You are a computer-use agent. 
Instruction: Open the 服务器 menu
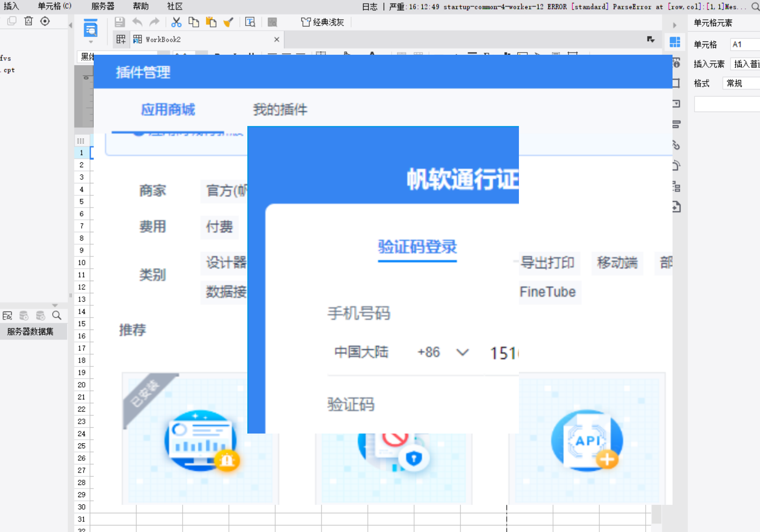103,6
